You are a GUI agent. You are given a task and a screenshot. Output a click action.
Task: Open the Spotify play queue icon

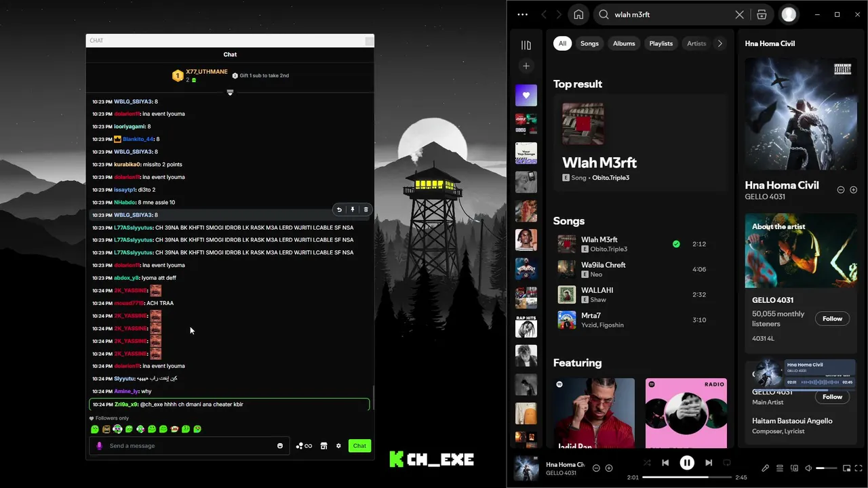coord(780,468)
